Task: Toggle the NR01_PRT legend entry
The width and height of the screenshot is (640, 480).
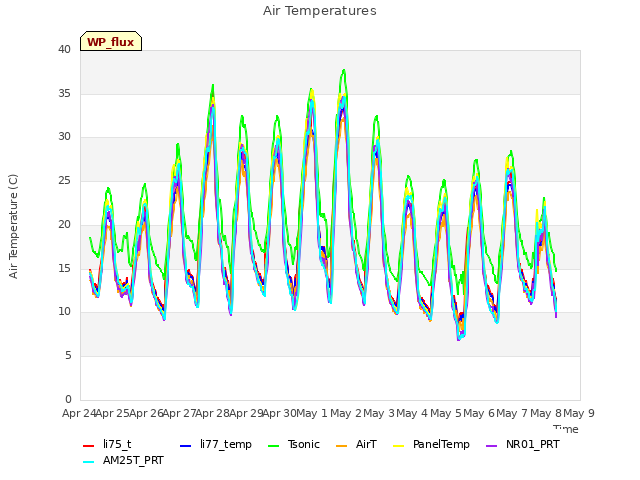Action: coord(523,444)
